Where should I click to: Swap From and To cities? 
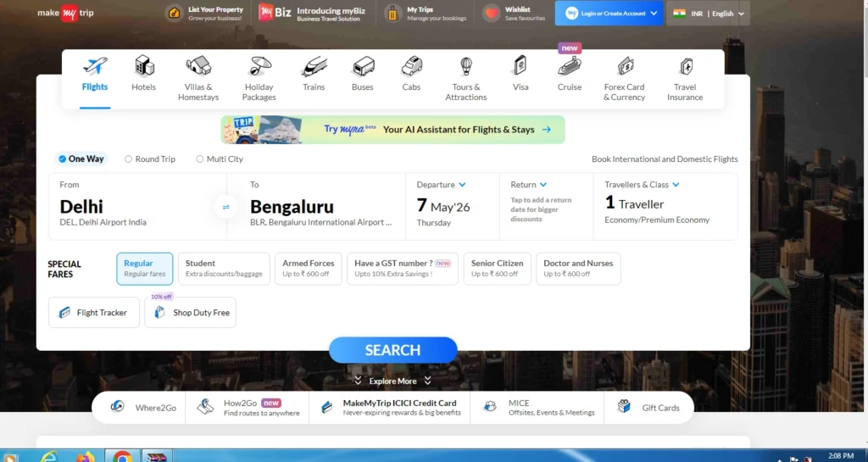point(225,207)
